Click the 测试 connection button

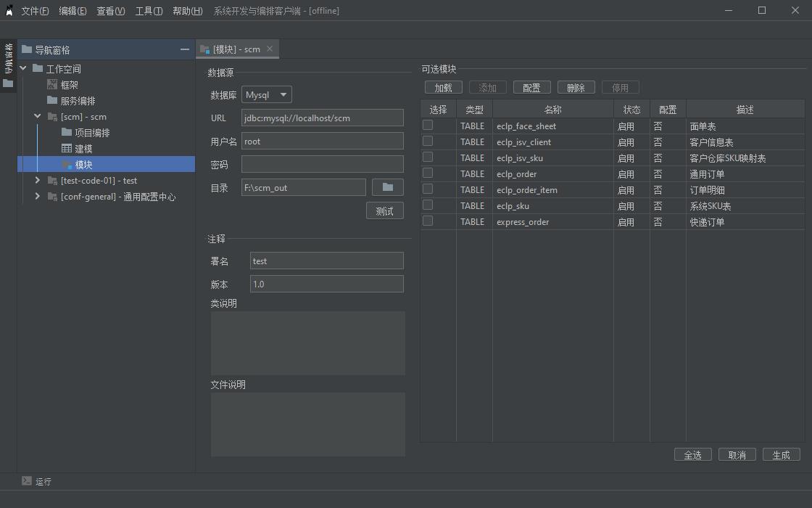384,210
